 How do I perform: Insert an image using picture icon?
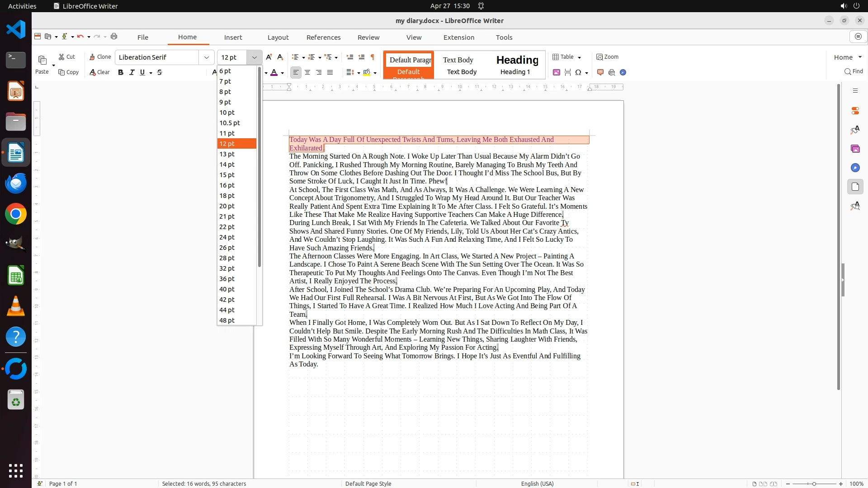557,72
